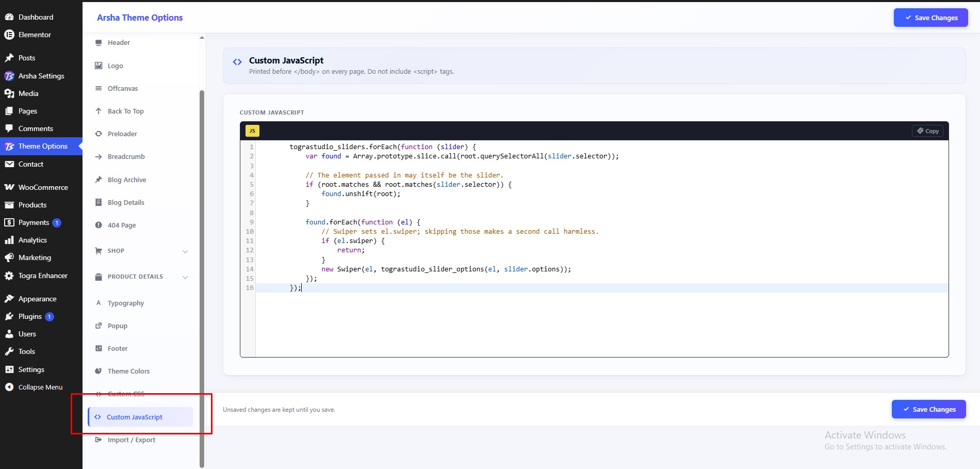Image resolution: width=980 pixels, height=469 pixels.
Task: Click the Plugins plug icon
Action: point(9,316)
